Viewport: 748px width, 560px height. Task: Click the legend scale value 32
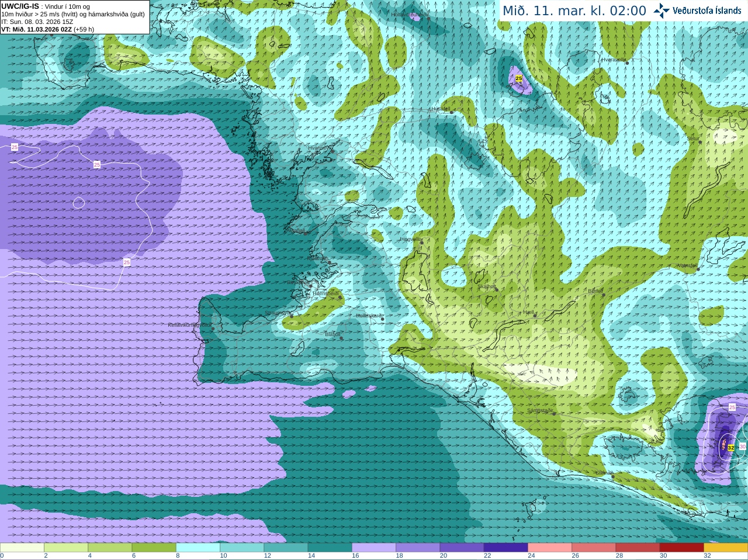pyautogui.click(x=707, y=556)
